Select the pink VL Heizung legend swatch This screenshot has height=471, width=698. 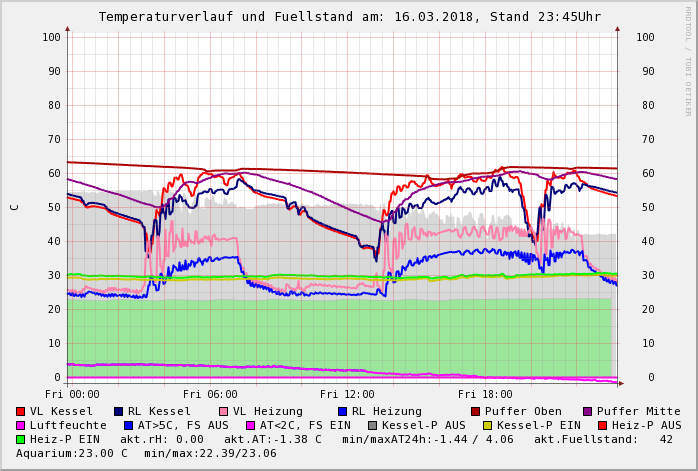[223, 411]
